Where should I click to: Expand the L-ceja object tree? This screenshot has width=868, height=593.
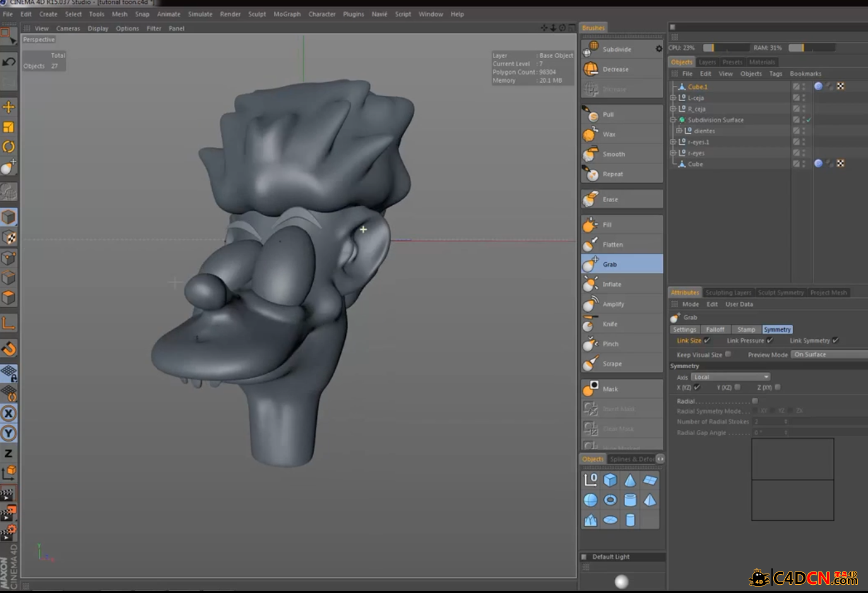(x=673, y=98)
